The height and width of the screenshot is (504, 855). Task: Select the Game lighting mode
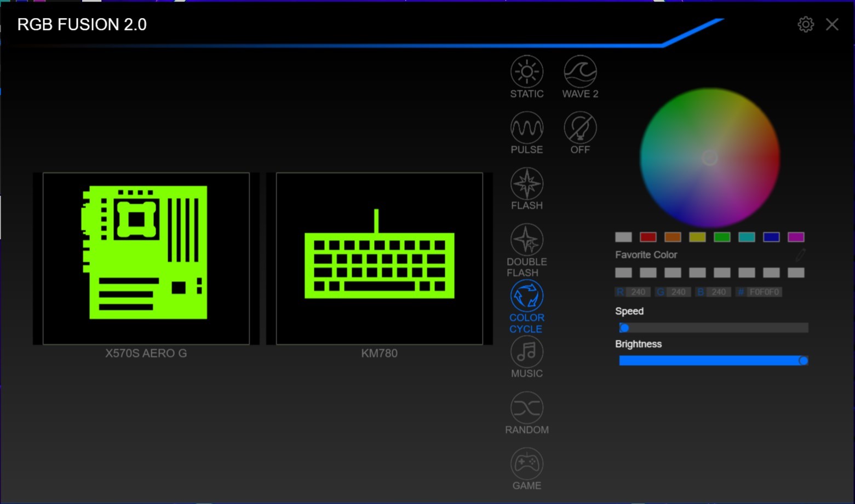click(527, 469)
